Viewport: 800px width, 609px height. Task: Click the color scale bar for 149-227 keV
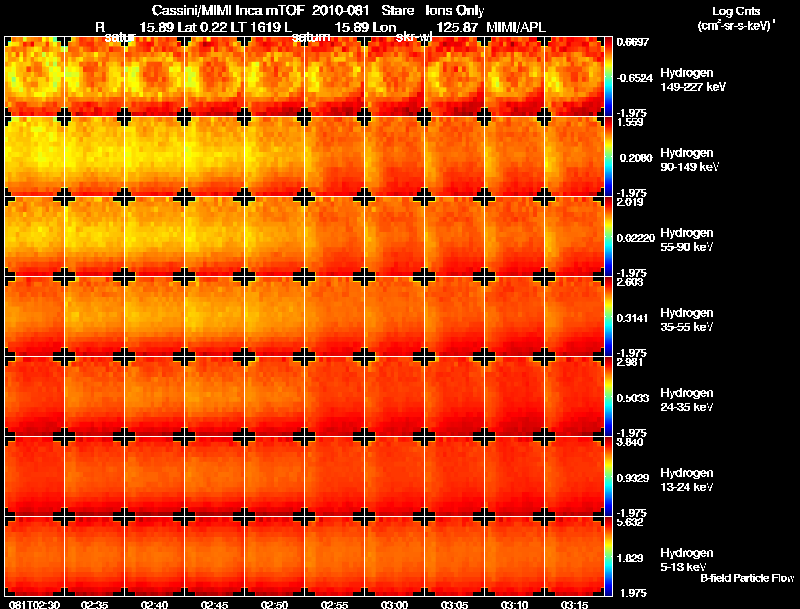coord(608,77)
